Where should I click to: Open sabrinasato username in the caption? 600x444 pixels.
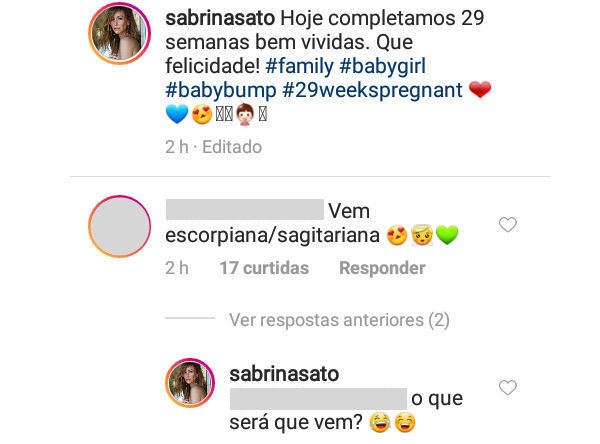point(220,18)
